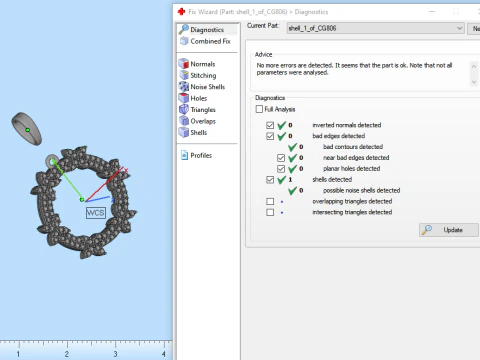The image size is (480, 360).
Task: Select the Overlaps icon in sidebar
Action: 184,121
